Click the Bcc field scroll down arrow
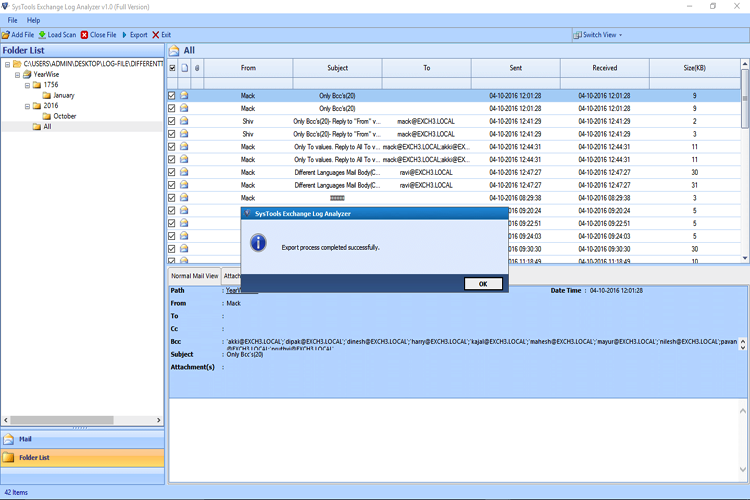 (x=743, y=347)
